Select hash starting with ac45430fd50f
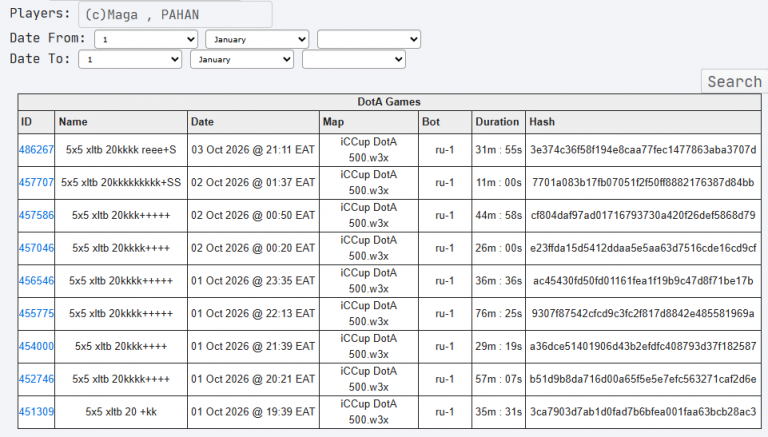768x437 pixels. pyautogui.click(x=643, y=281)
